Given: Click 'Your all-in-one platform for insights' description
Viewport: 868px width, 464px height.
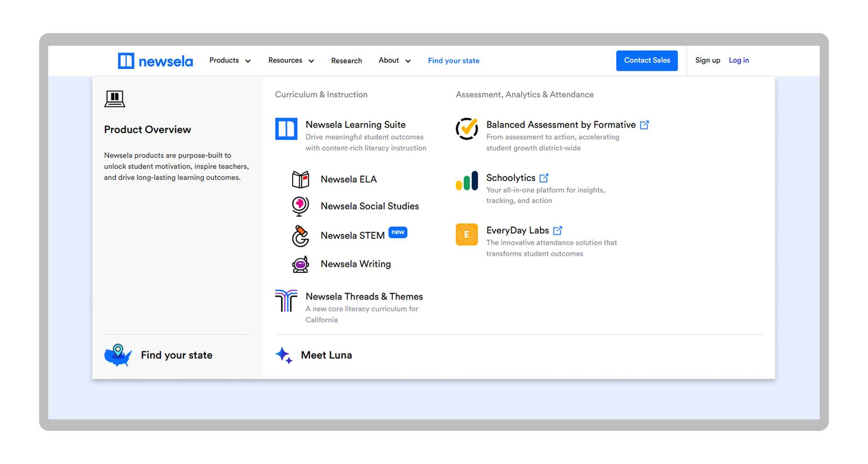Looking at the screenshot, I should pyautogui.click(x=545, y=195).
